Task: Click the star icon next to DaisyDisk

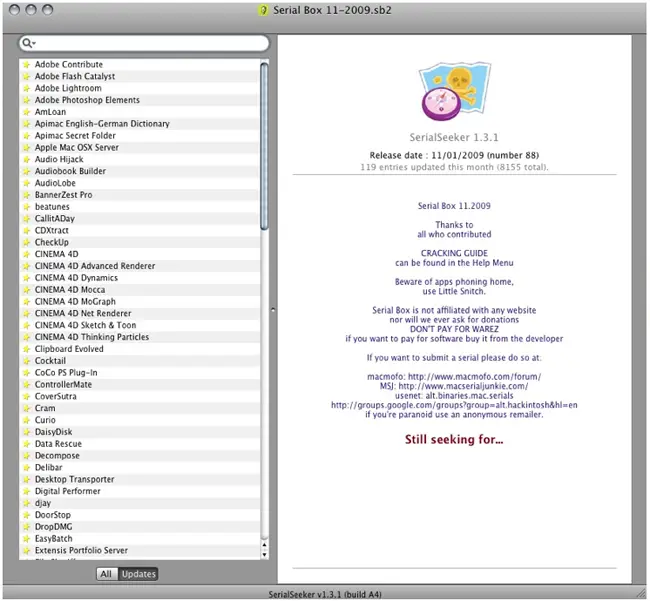Action: 27,432
